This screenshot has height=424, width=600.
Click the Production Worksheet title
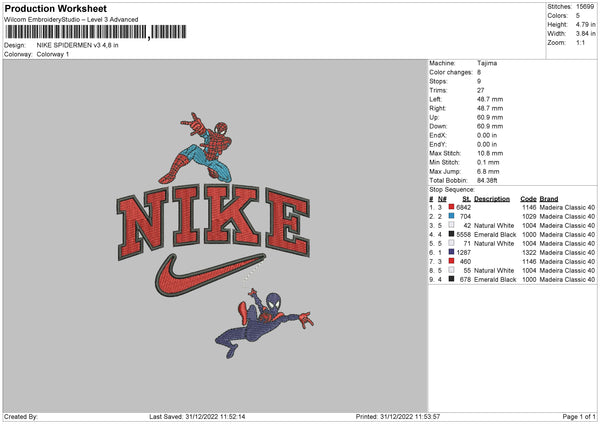tap(55, 8)
